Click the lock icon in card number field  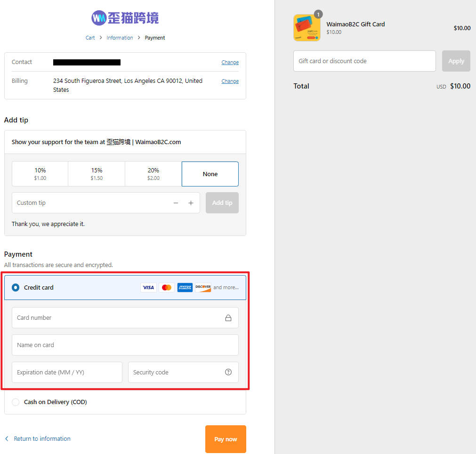click(228, 317)
